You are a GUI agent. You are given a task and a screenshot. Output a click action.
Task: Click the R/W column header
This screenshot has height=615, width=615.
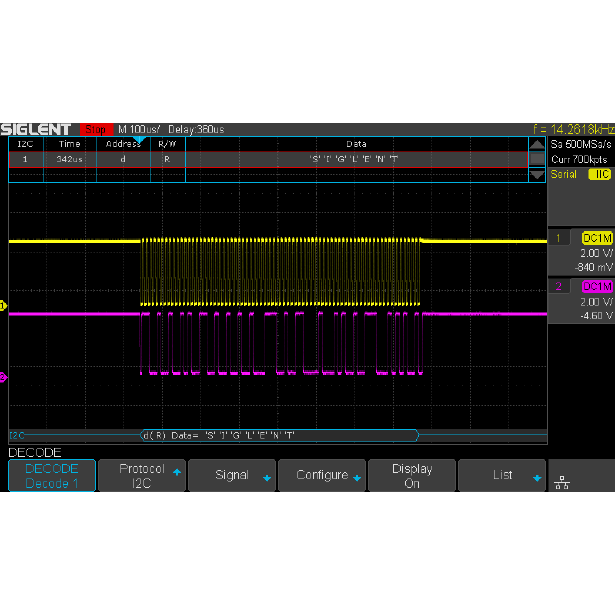pos(167,144)
